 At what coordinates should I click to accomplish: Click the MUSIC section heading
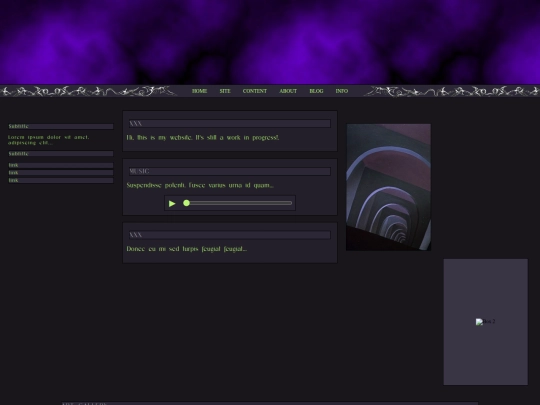[230, 171]
